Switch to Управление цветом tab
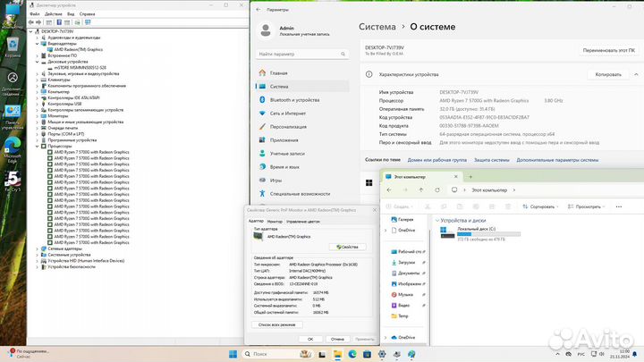The height and width of the screenshot is (362, 644). click(x=302, y=221)
